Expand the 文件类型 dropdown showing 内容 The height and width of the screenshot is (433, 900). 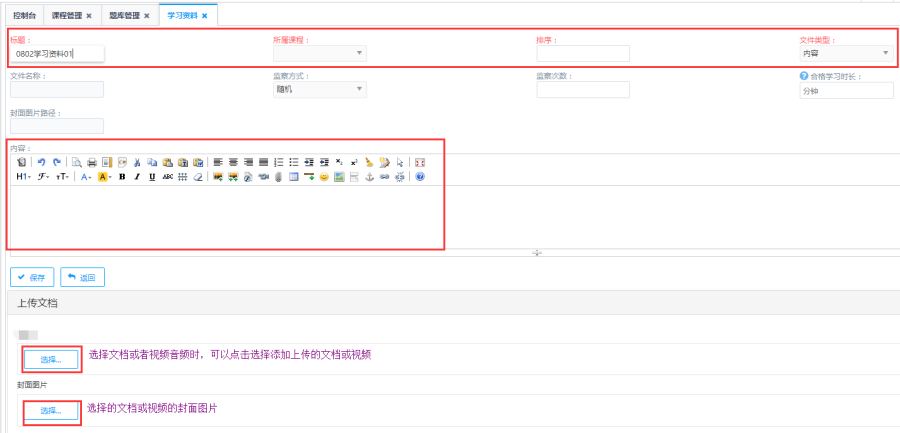click(x=845, y=54)
